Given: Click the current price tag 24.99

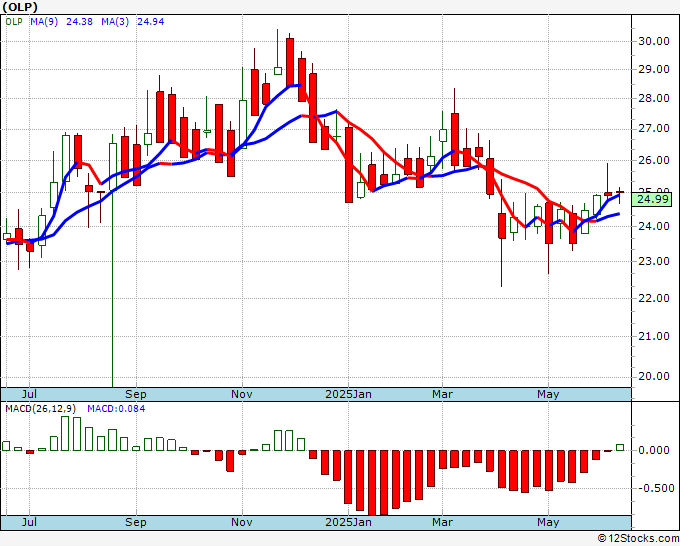Looking at the screenshot, I should [652, 199].
